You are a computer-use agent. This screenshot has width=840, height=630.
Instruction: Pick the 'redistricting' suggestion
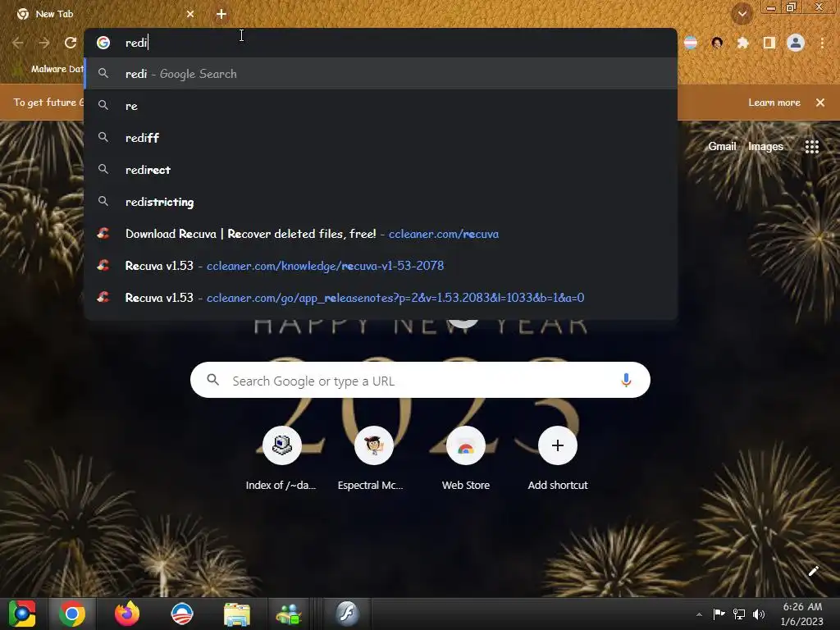tap(381, 202)
